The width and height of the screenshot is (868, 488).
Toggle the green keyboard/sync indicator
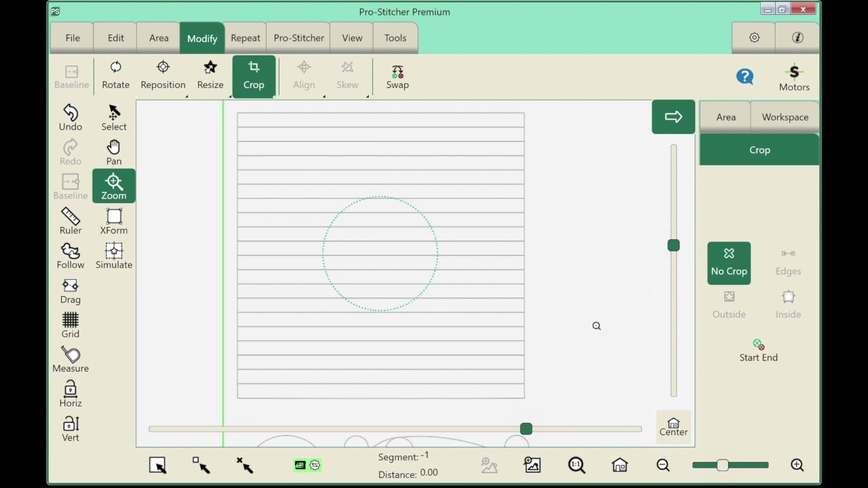click(x=307, y=465)
